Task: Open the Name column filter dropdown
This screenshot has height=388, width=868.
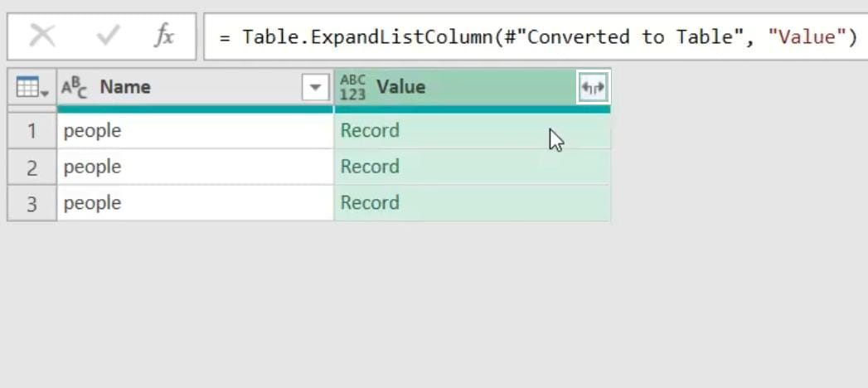Action: tap(315, 87)
